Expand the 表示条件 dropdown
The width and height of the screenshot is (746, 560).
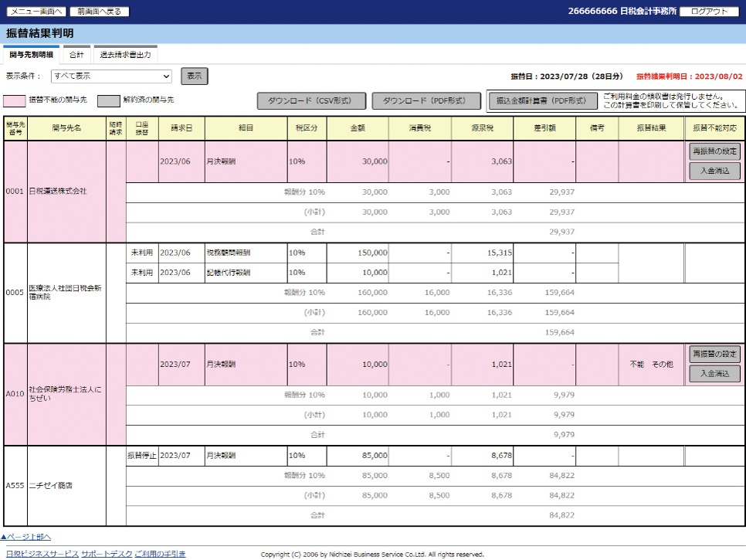click(x=111, y=76)
